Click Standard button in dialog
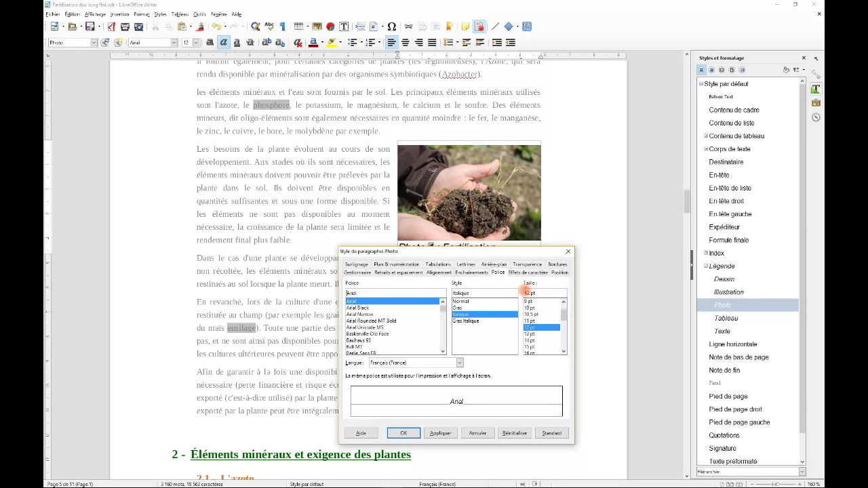Screen dimensions: 868x488 coord(551,433)
